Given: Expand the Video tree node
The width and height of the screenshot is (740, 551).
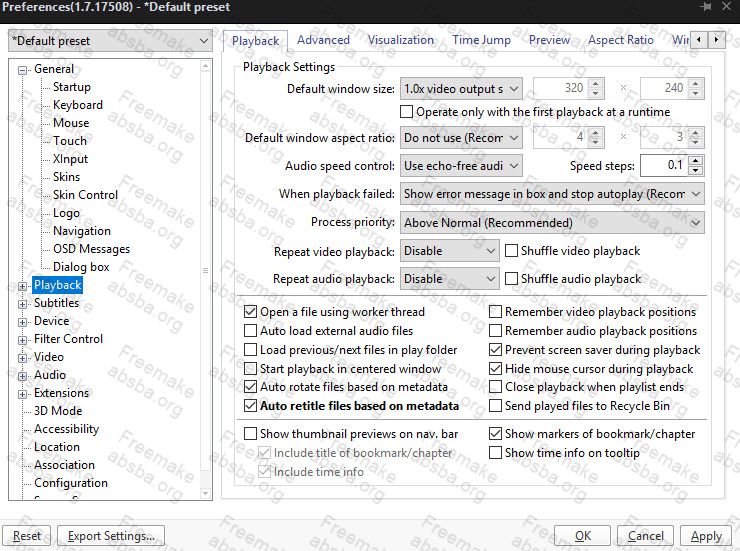Looking at the screenshot, I should 22,358.
